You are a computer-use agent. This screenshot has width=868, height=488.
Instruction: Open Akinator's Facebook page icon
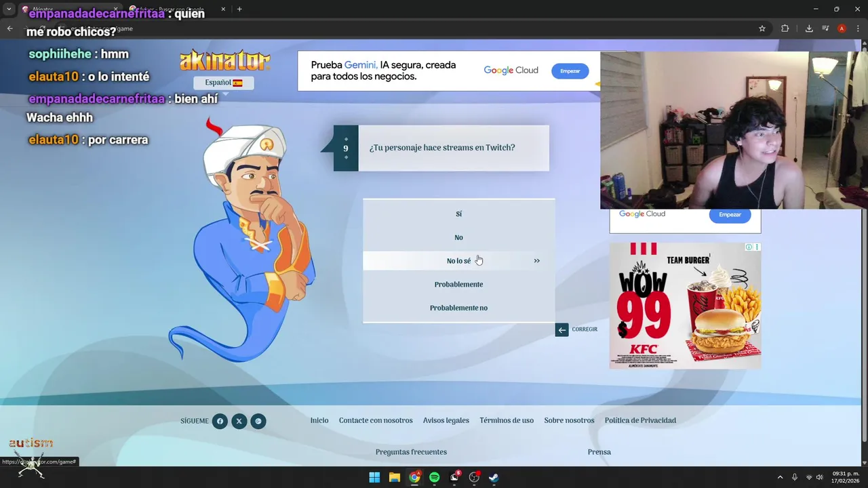click(220, 422)
